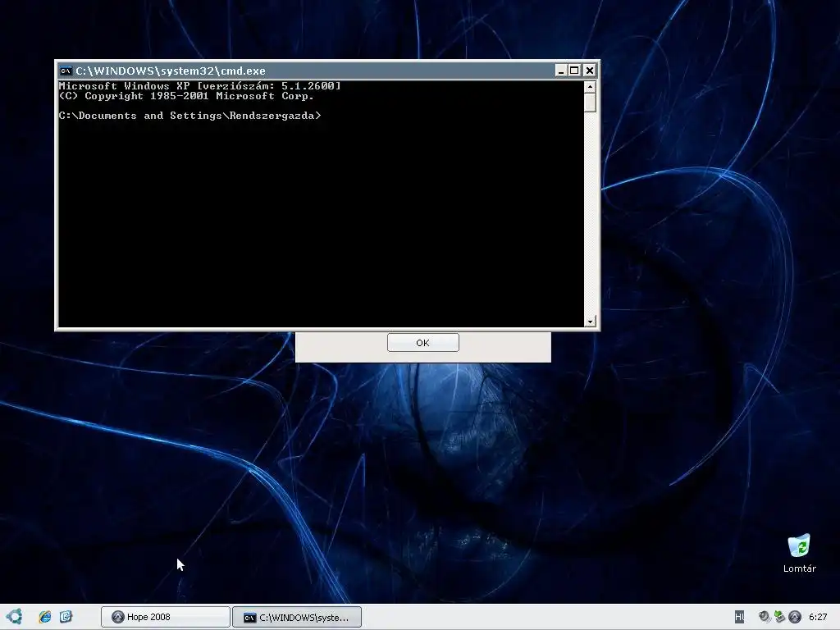Viewport: 840px width, 630px height.
Task: Click the Copyright 1985-2001 Microsoft Corp. line
Action: pos(186,96)
